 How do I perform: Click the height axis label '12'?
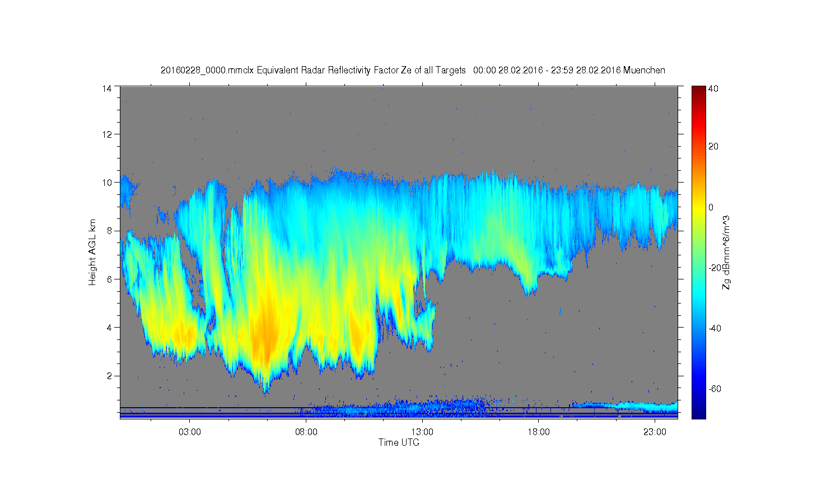(x=107, y=134)
